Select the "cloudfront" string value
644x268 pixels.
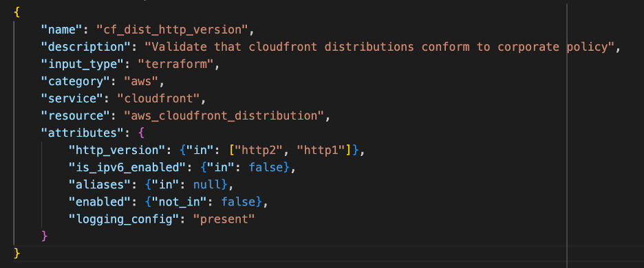coord(158,98)
